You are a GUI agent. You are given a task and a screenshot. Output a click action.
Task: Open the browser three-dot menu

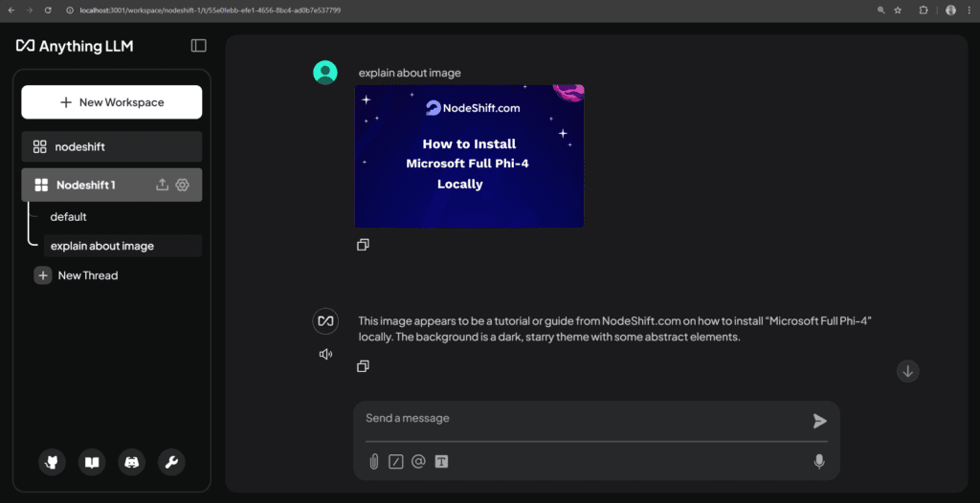point(968,10)
